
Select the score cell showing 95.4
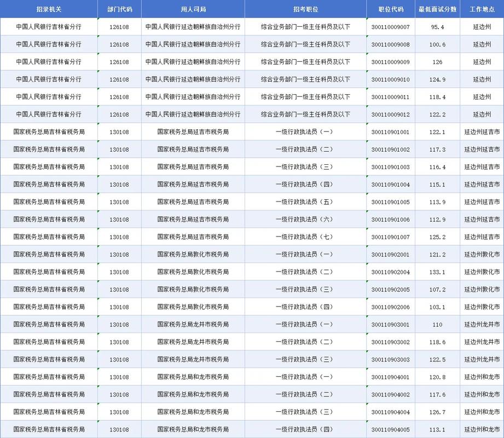point(437,27)
